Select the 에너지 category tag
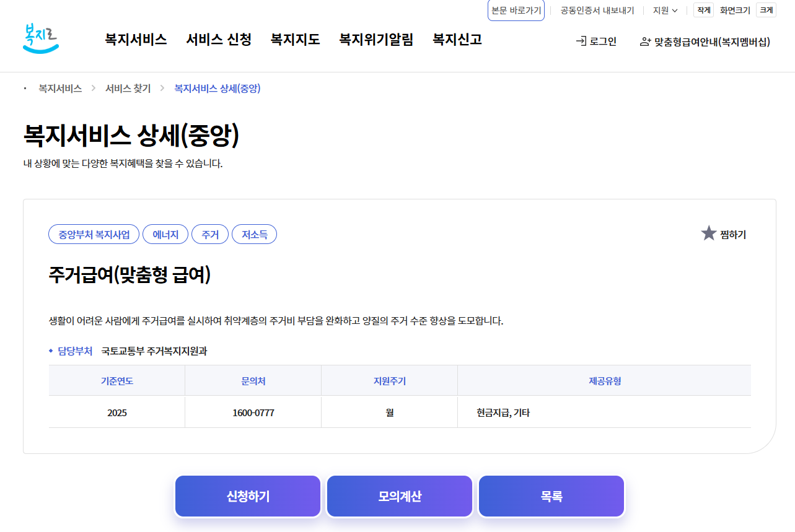 165,234
